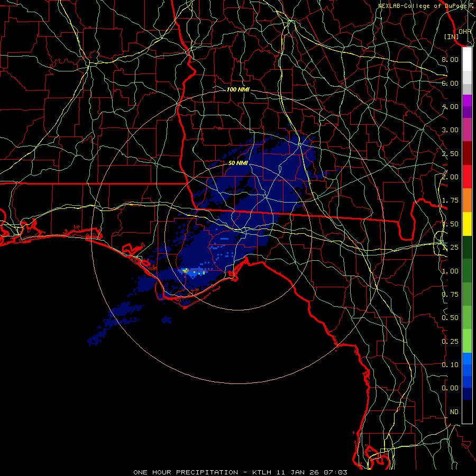Pick the bright magenta 4.00 legend swatch
The image size is (476, 476).
pos(467,100)
